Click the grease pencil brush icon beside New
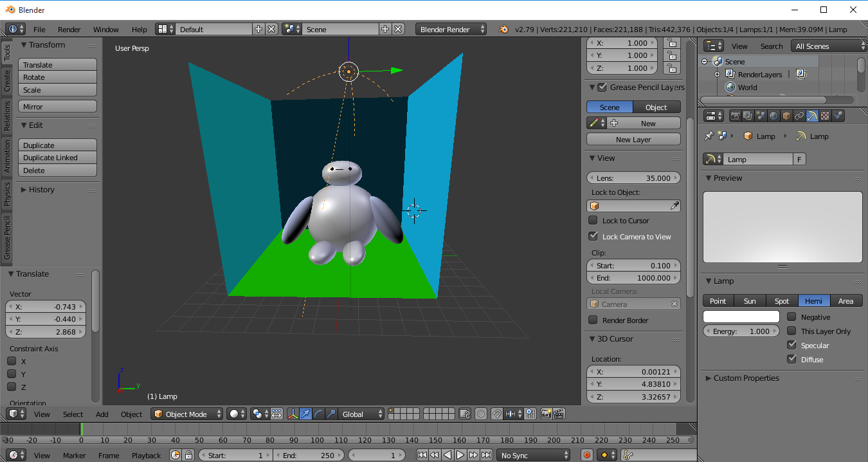 [x=596, y=123]
